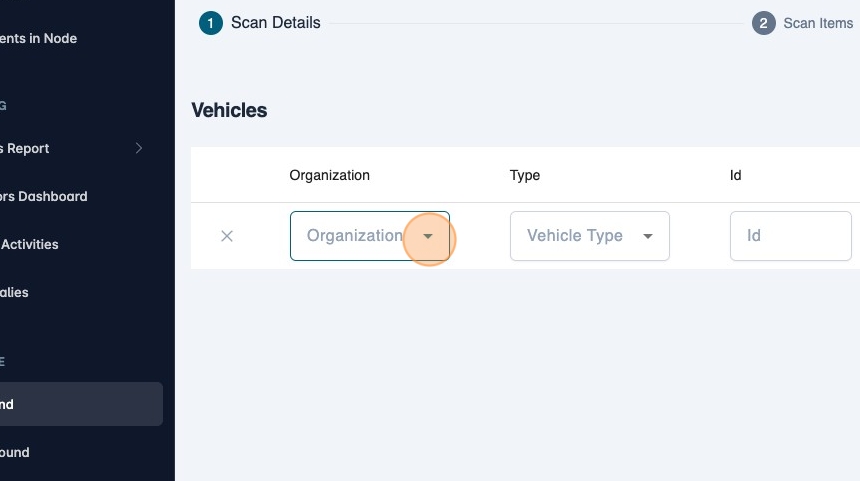The image size is (860, 481).
Task: Open the Organization dropdown arrow
Action: (428, 237)
